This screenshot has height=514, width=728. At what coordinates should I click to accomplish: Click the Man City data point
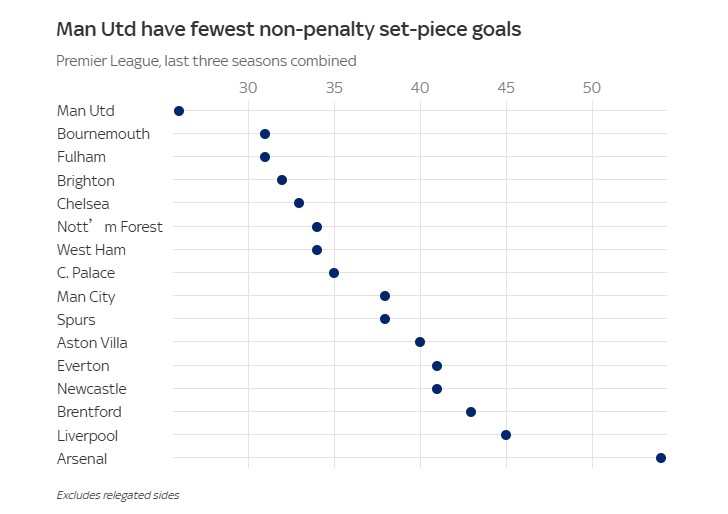[x=385, y=296]
